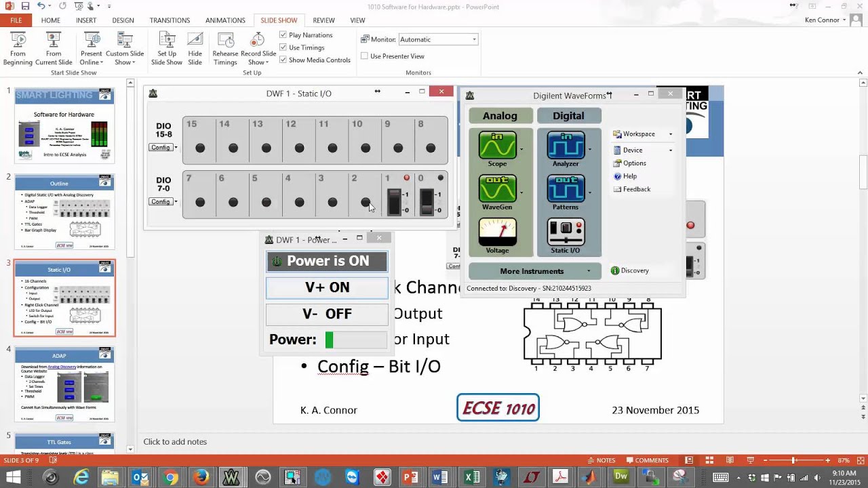Toggle V- OFF power supply button

click(x=327, y=314)
